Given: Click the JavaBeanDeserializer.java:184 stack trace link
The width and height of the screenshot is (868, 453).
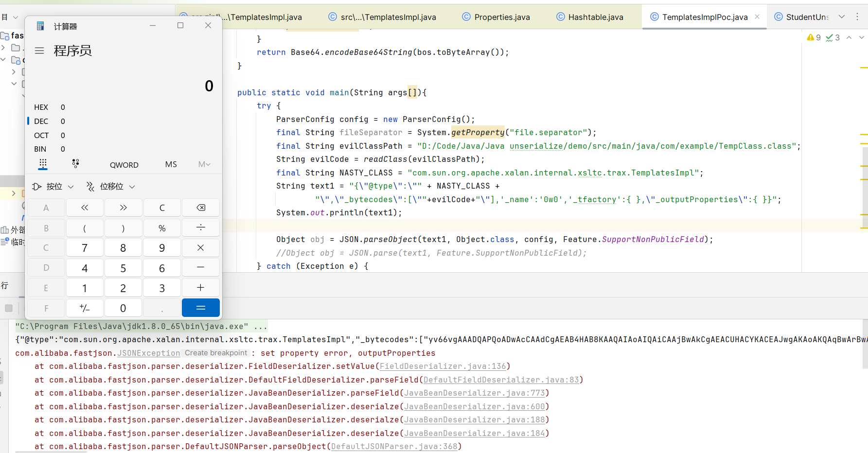Looking at the screenshot, I should (474, 433).
